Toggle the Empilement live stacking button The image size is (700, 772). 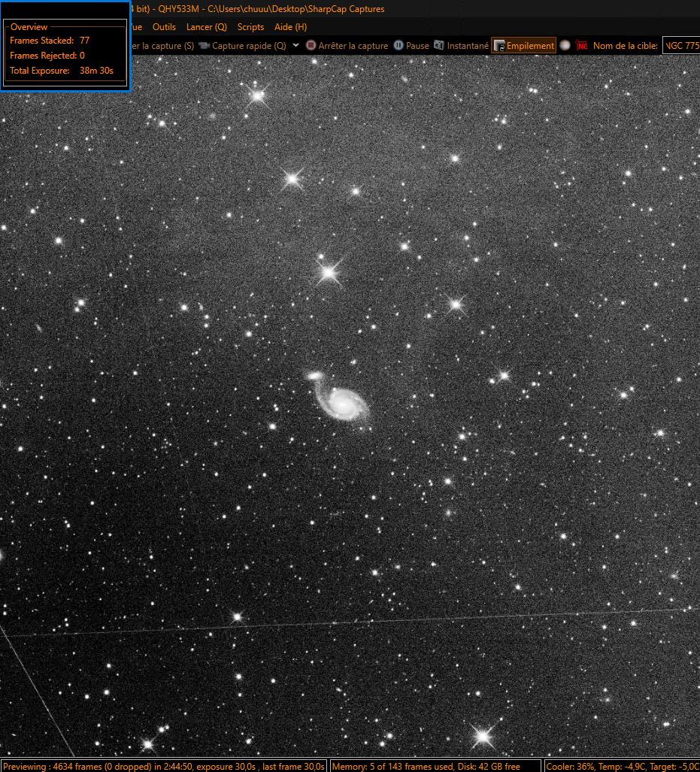pos(523,45)
